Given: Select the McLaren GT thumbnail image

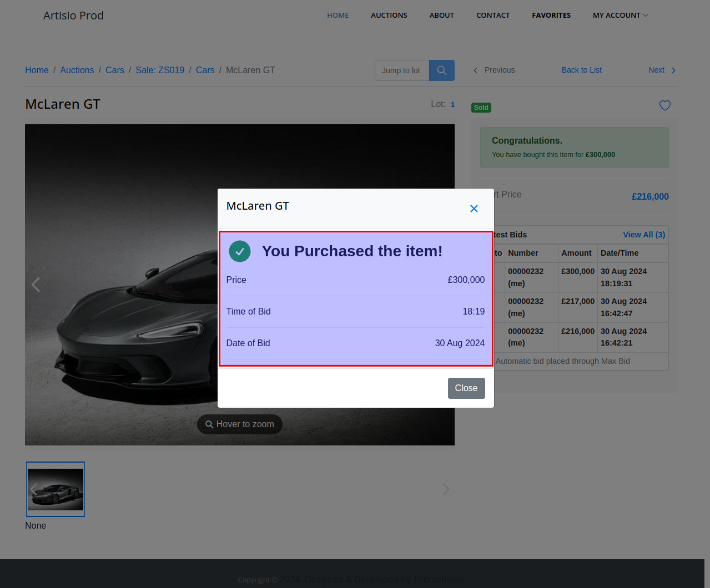Looking at the screenshot, I should (x=56, y=489).
